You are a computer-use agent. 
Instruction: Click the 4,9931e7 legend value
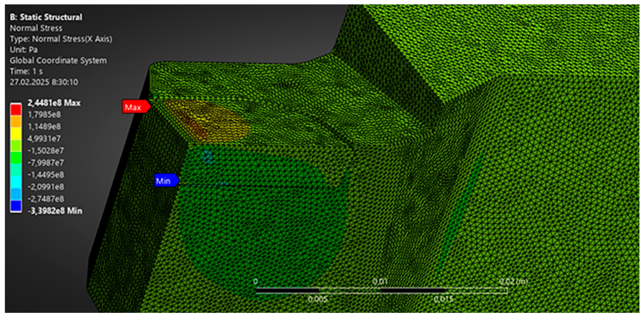(x=44, y=139)
